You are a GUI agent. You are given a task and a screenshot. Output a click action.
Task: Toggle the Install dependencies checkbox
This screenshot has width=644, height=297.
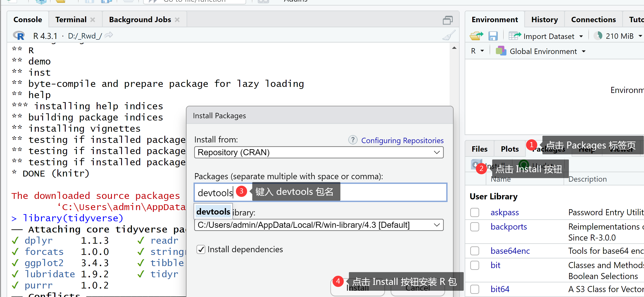coord(201,249)
